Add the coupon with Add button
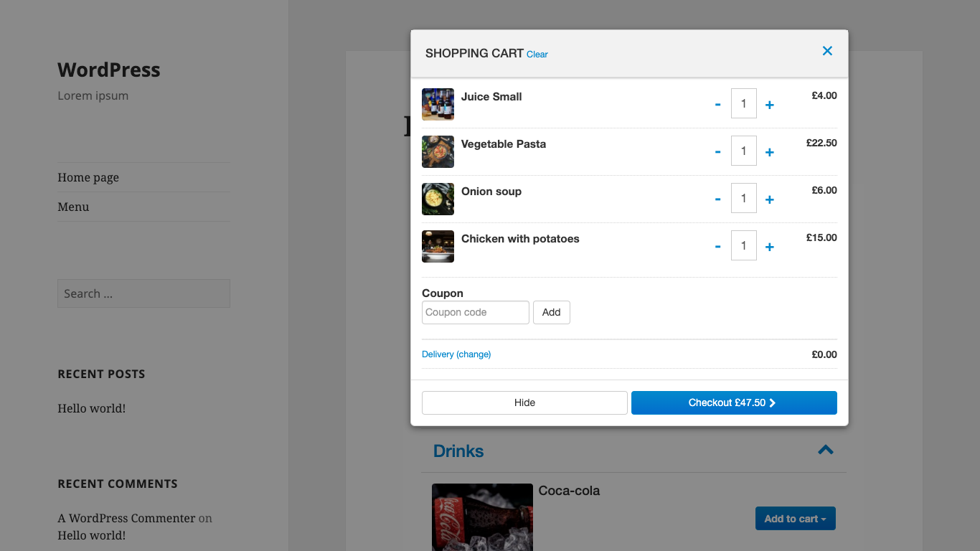Screen dimensions: 980x551 (552, 312)
